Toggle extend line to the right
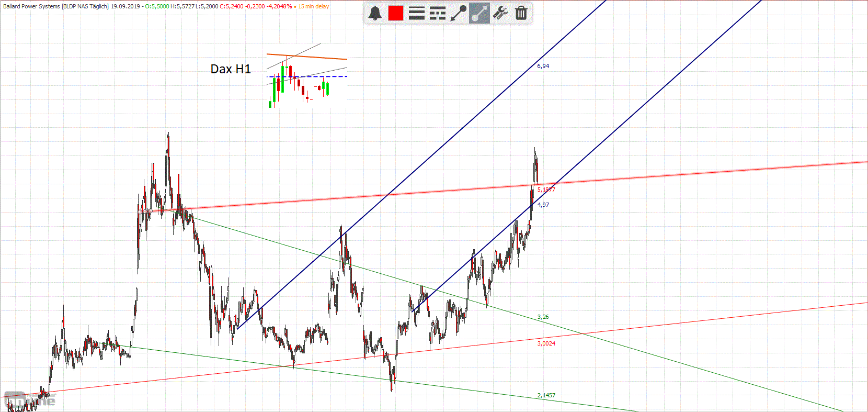 point(479,13)
